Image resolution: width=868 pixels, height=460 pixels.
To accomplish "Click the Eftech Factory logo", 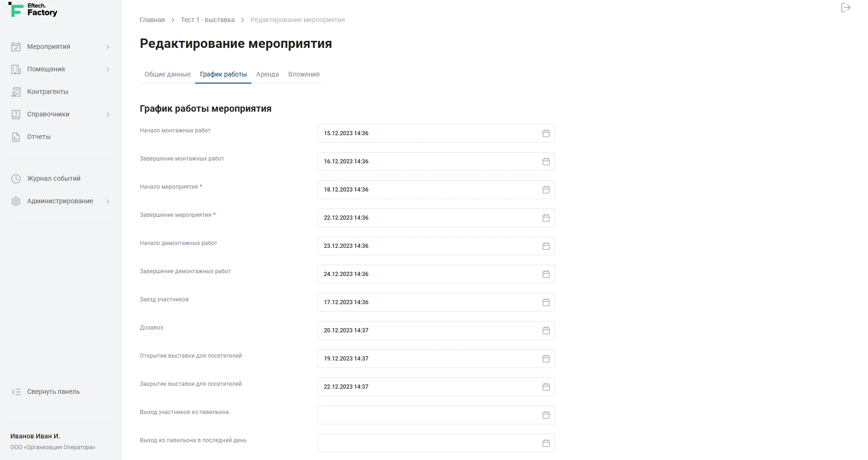I will (x=33, y=10).
